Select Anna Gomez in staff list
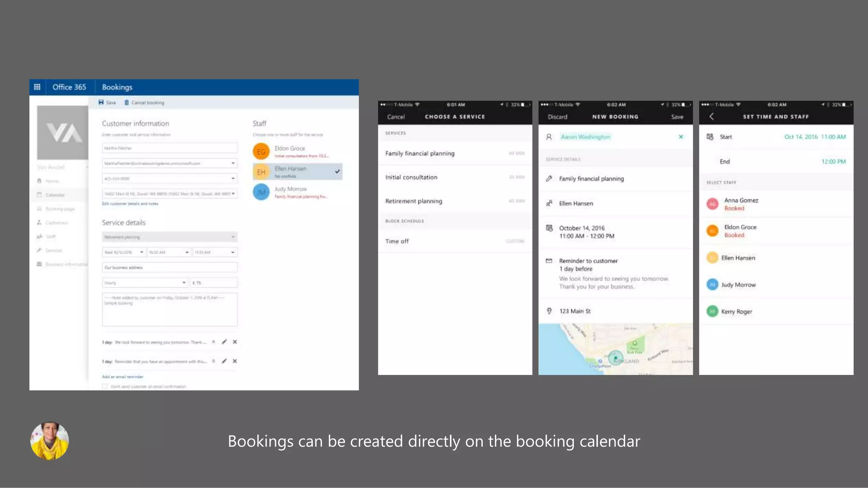 (x=776, y=204)
